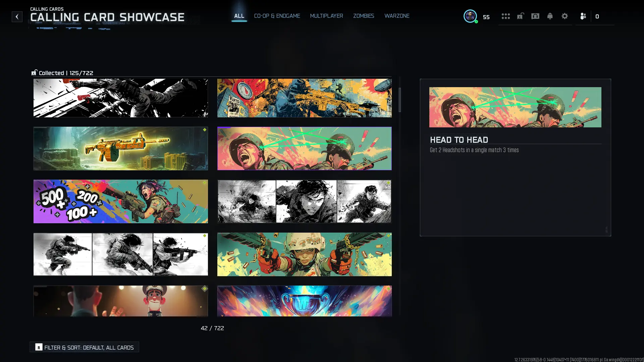Select the golden machine gun calling card
644x362 pixels.
tap(120, 148)
